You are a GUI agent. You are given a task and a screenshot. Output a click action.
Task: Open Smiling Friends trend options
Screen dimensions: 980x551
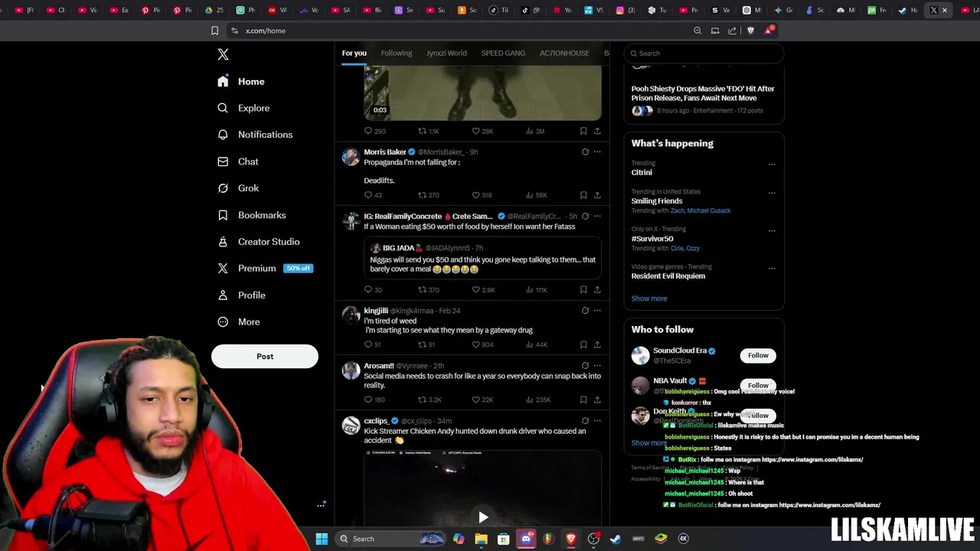click(772, 193)
